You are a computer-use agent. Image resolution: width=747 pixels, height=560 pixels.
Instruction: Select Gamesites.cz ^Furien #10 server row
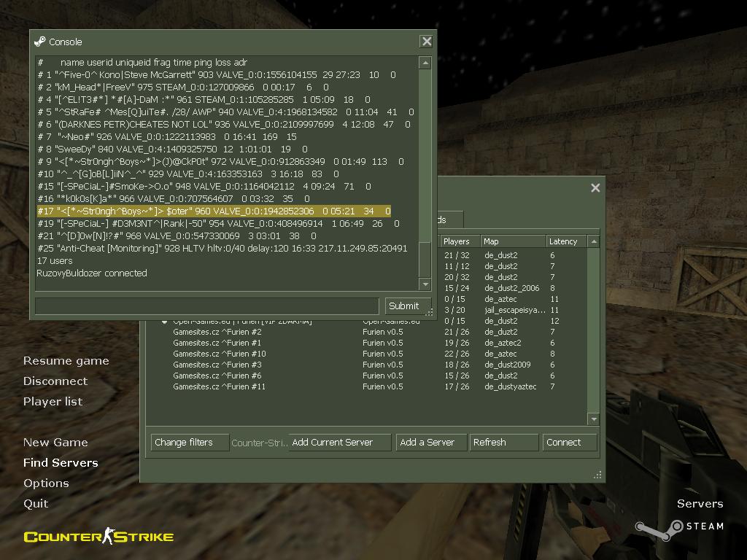219,354
